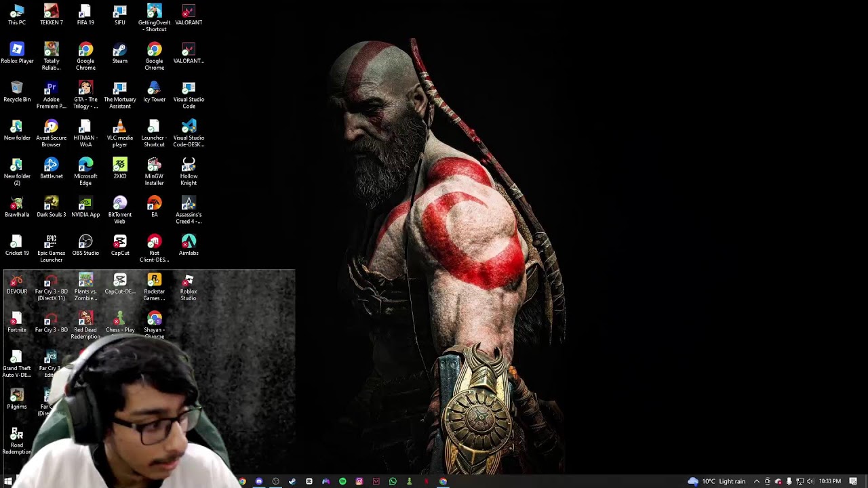The height and width of the screenshot is (488, 868).
Task: Launch Hollow Knight from the desktop
Action: click(189, 172)
